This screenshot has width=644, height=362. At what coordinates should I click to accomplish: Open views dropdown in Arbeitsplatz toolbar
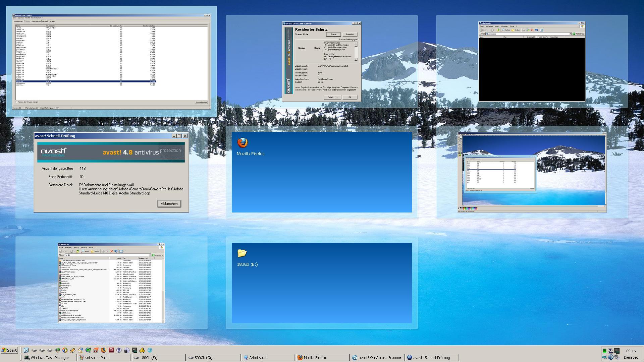point(544,30)
